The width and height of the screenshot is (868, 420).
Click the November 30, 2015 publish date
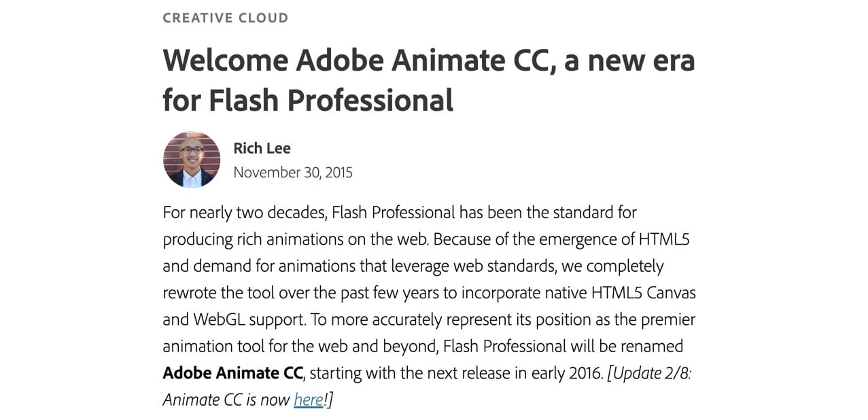(x=293, y=173)
